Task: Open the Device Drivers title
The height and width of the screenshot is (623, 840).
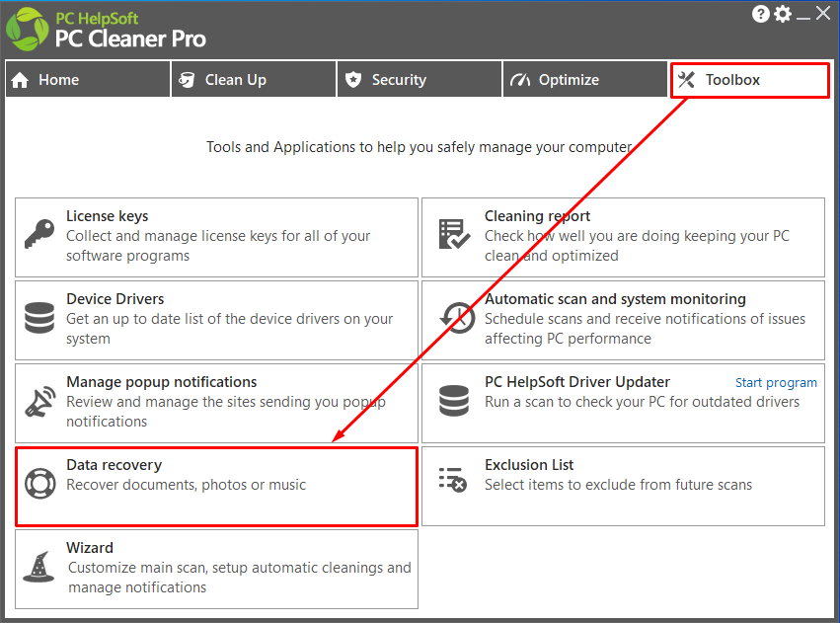Action: click(x=115, y=298)
